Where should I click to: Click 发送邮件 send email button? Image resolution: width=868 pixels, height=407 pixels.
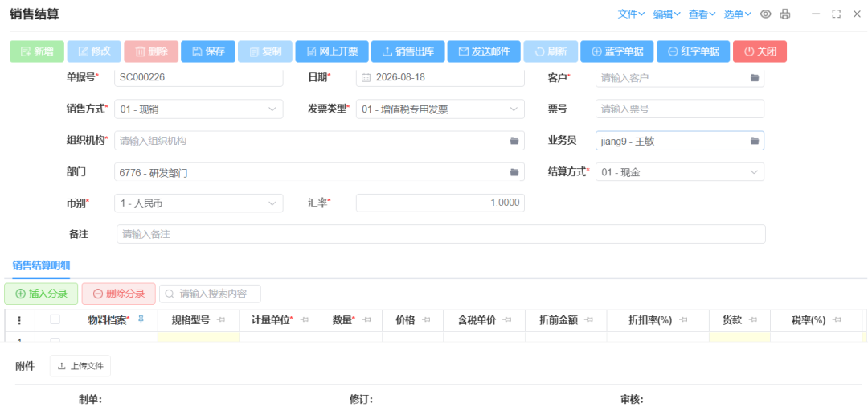[x=484, y=51]
